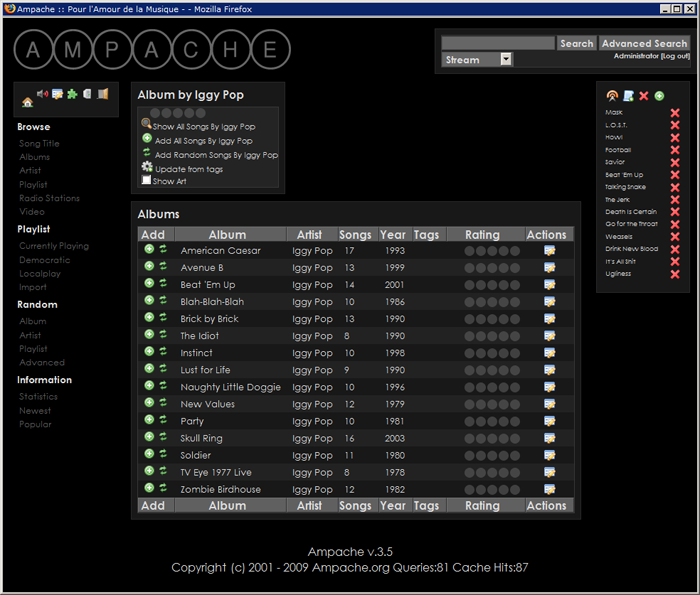Click the Advanced Search button
This screenshot has width=700, height=595.
[645, 43]
